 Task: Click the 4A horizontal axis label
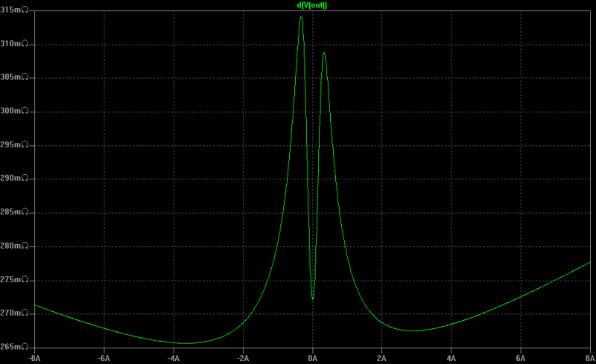(451, 359)
